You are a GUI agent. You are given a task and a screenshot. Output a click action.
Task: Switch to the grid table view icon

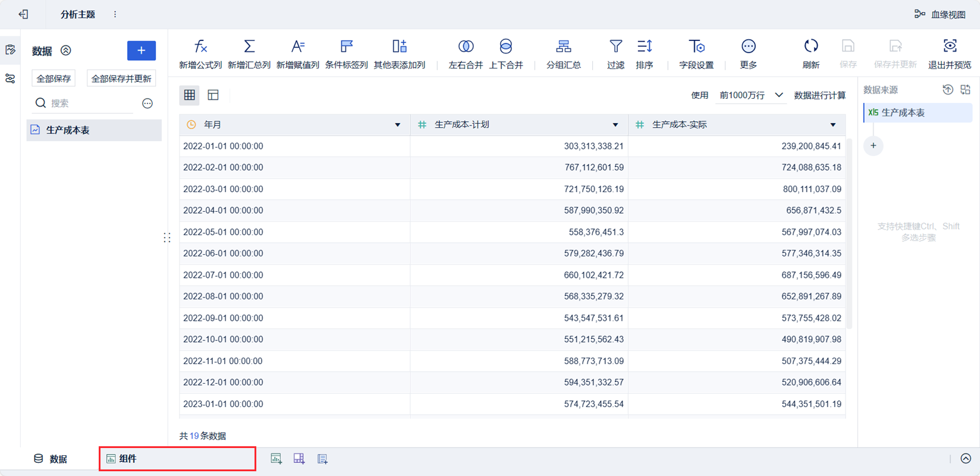(x=190, y=95)
